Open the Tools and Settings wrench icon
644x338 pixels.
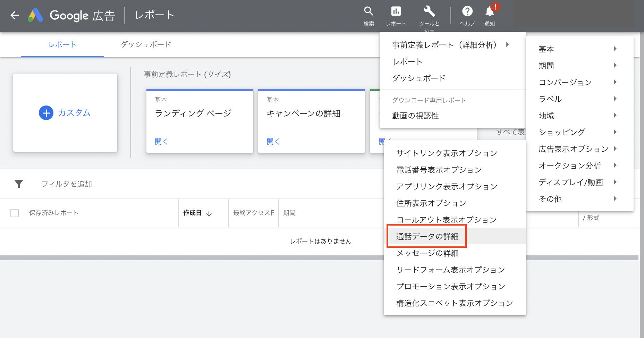tap(429, 12)
